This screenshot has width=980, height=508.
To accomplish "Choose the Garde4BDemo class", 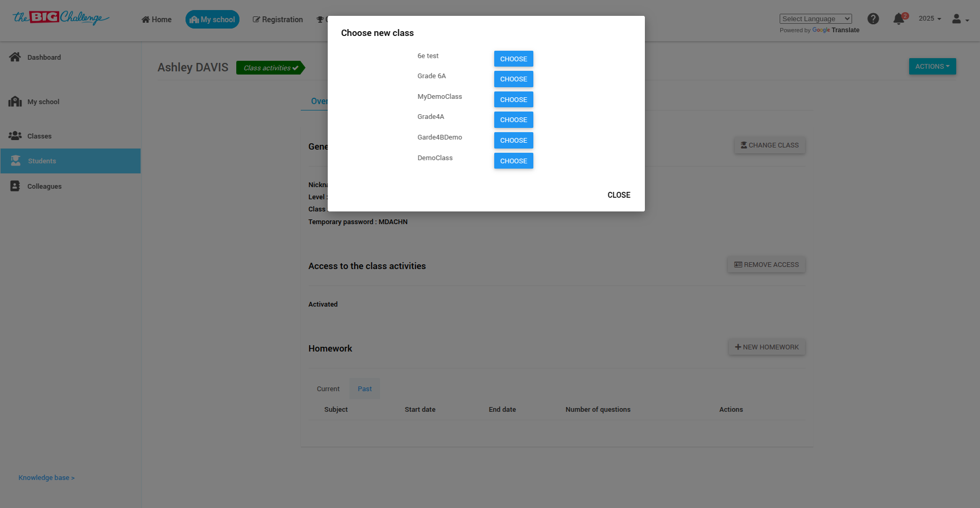I will point(513,141).
